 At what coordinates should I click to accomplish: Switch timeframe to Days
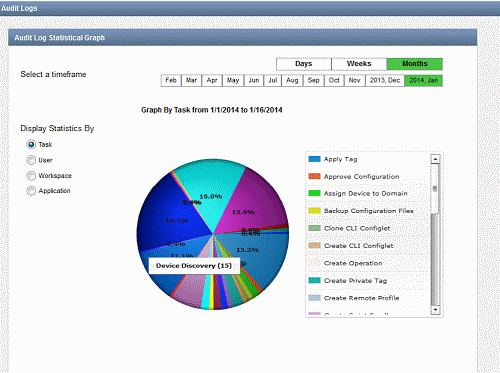(304, 64)
